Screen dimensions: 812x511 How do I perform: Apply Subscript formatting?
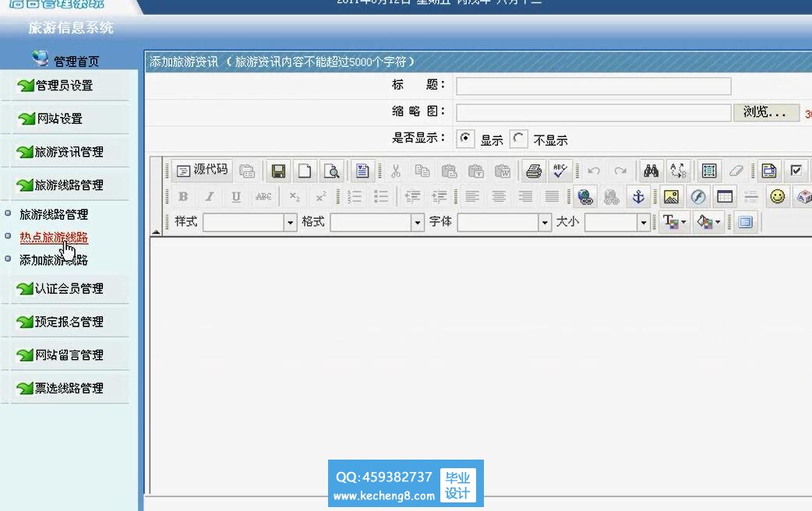tap(294, 197)
